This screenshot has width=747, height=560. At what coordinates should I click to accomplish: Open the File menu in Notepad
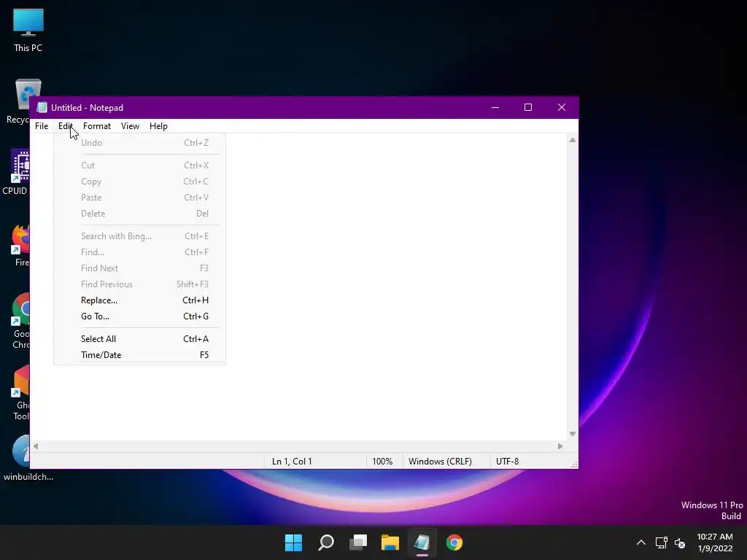click(x=42, y=126)
